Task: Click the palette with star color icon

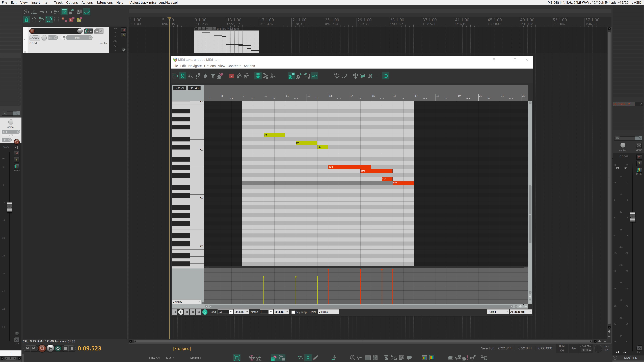Action: click(x=220, y=76)
